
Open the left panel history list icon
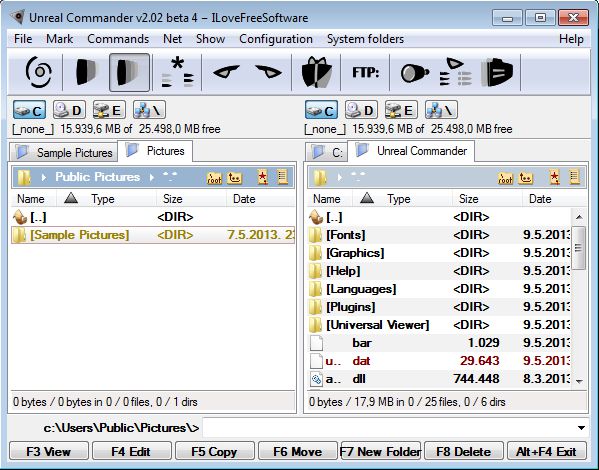coord(282,177)
